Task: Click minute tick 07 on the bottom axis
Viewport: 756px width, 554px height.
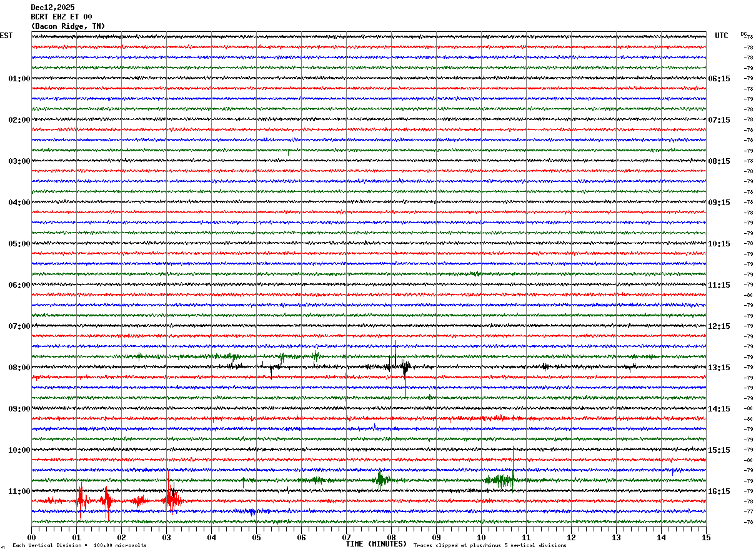Action: click(346, 537)
